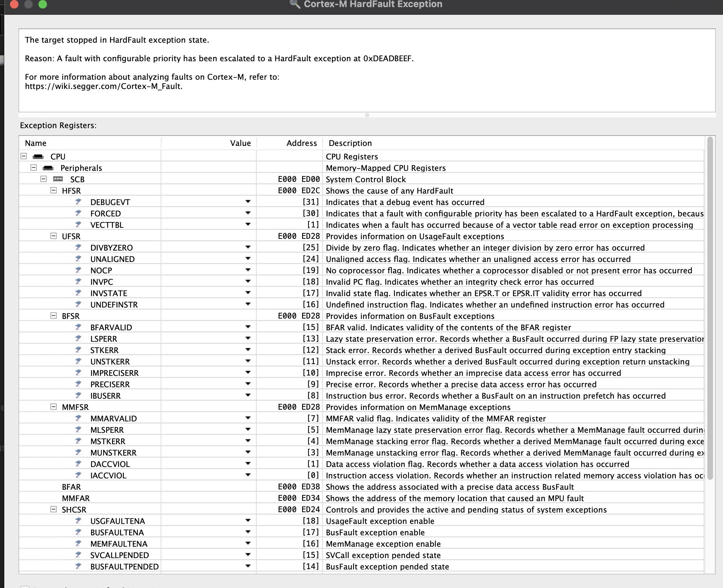Collapse the Peripherals tree node
723x588 pixels.
[x=34, y=168]
